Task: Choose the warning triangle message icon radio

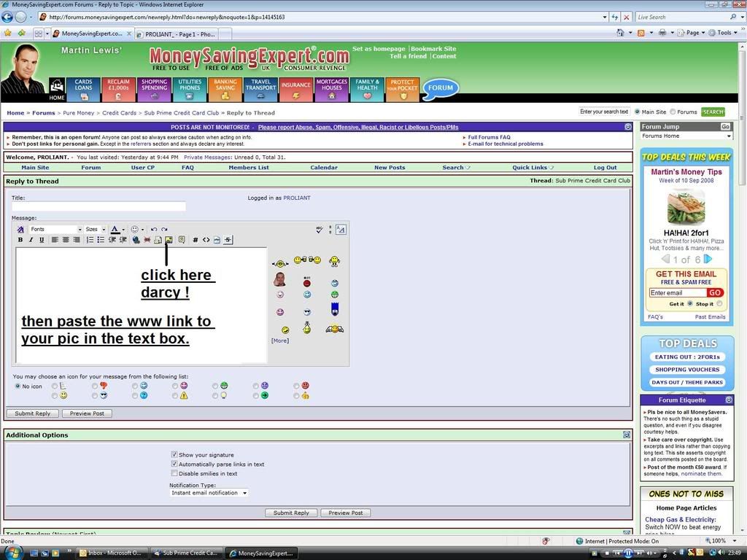Action: 175,396
